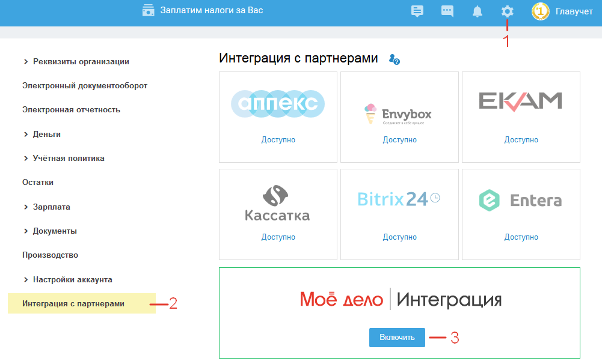This screenshot has width=602, height=364.
Task: Click the gold medal account icon
Action: click(540, 11)
